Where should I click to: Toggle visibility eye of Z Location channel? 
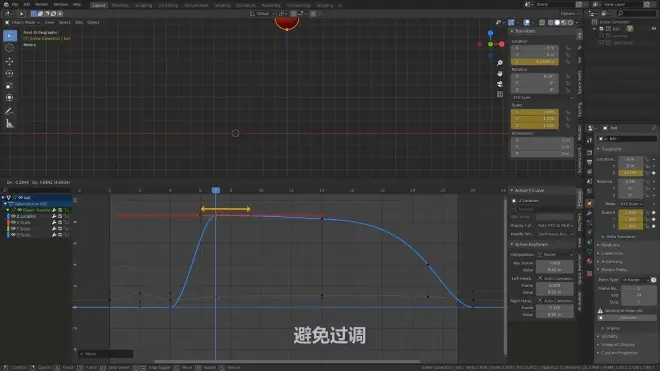pyautogui.click(x=13, y=216)
